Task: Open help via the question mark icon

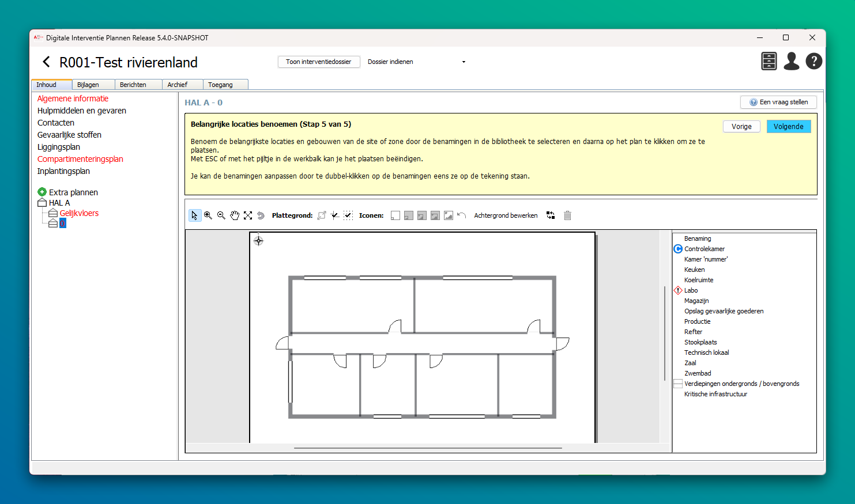Action: tap(814, 61)
